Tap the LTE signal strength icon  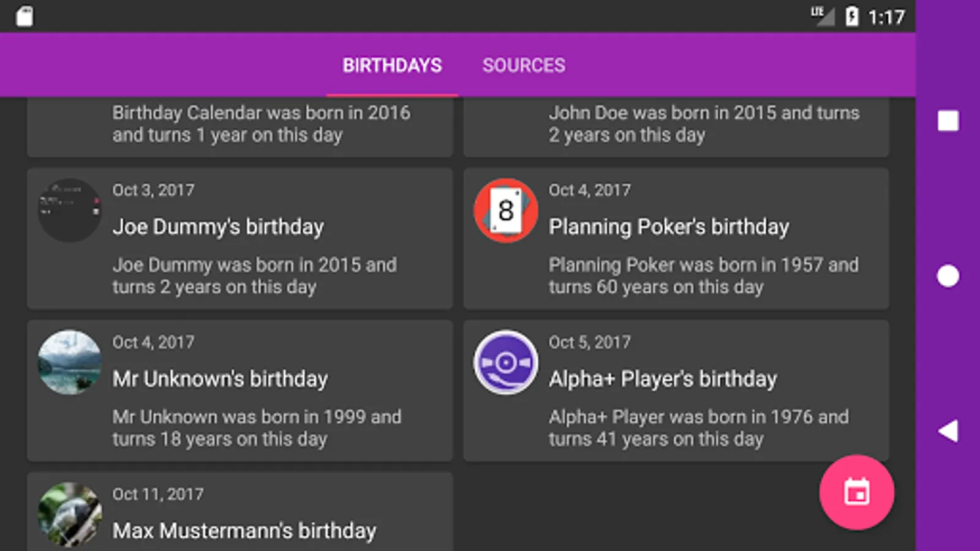coord(822,16)
